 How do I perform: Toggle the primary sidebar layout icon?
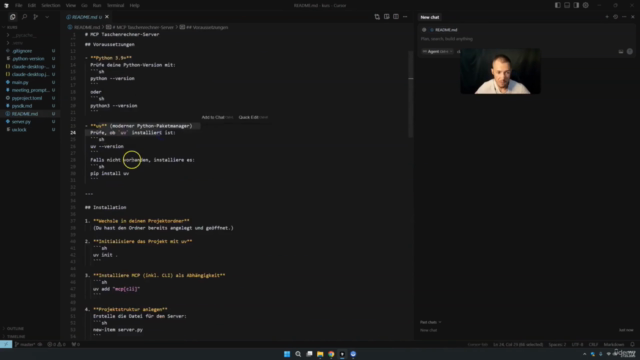click(558, 5)
